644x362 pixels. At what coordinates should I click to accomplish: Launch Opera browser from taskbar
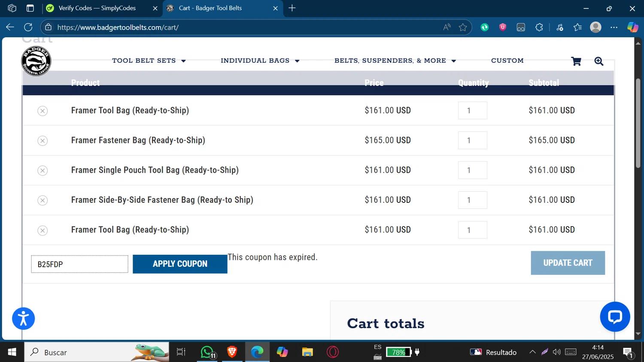click(x=333, y=352)
